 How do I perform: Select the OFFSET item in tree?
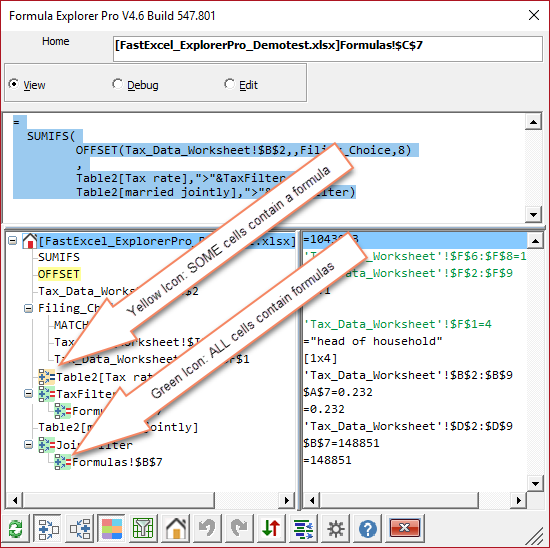[x=59, y=274]
